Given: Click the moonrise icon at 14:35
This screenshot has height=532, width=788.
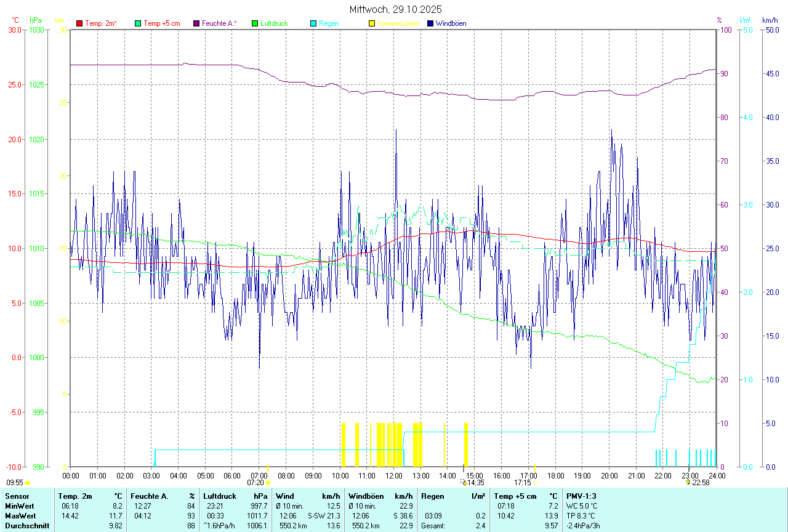Looking at the screenshot, I should tap(464, 483).
